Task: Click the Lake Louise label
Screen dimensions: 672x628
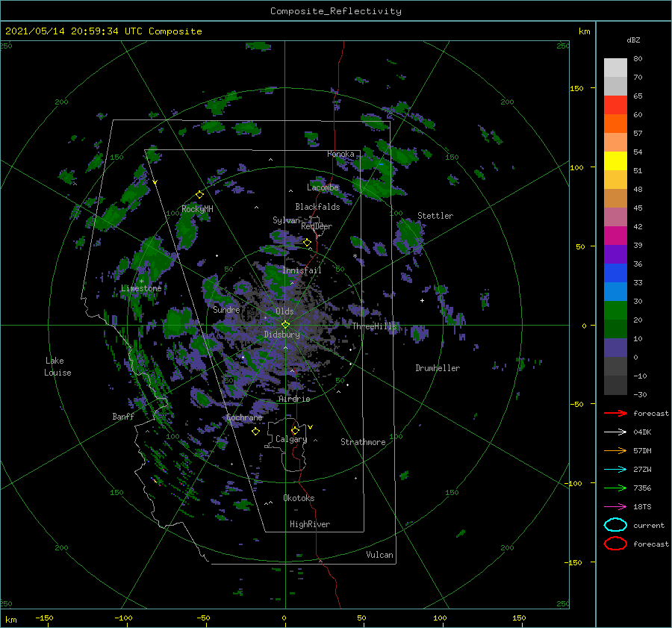Action: (x=57, y=367)
